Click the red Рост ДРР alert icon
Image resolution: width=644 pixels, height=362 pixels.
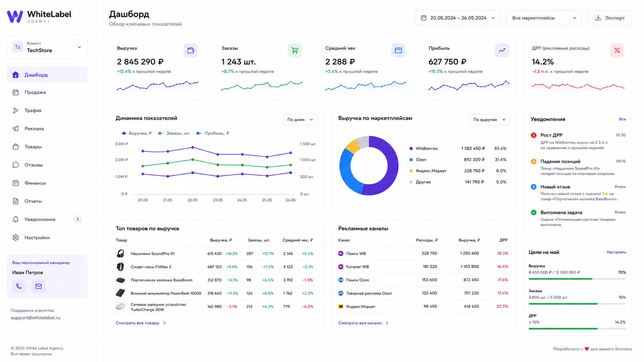[533, 135]
